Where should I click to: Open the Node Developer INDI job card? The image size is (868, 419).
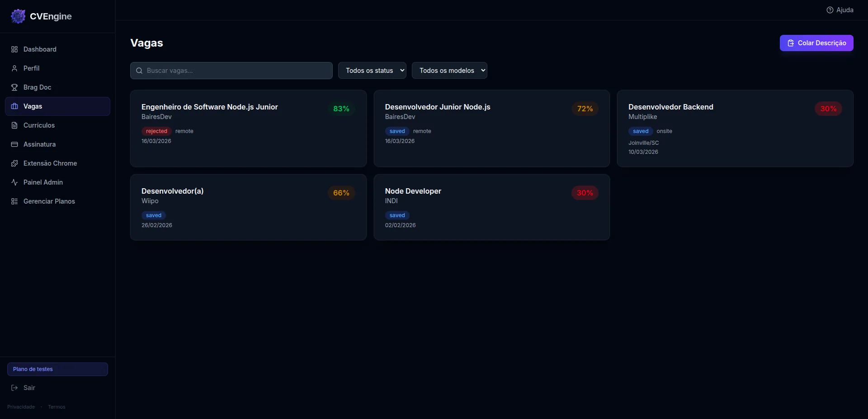coord(491,207)
